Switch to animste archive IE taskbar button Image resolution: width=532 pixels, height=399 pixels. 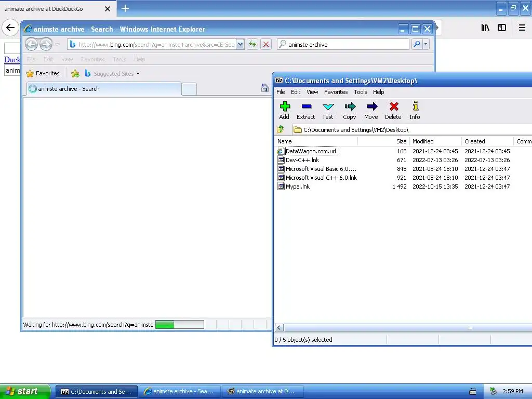point(180,392)
